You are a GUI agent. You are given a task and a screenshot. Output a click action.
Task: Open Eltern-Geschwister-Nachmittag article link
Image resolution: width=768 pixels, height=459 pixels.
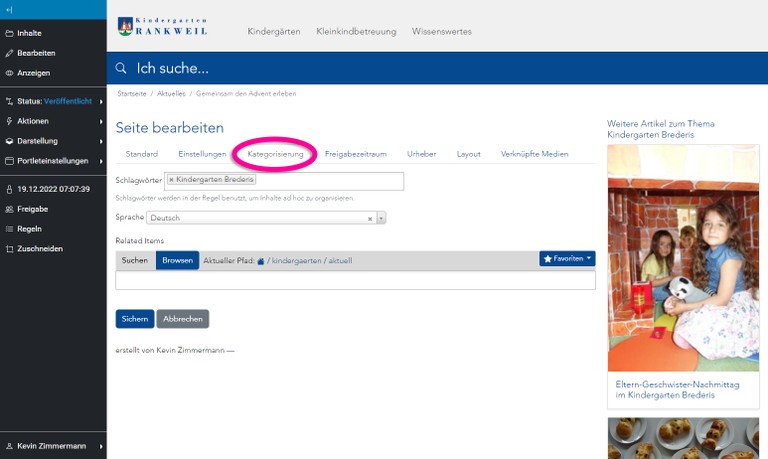click(x=677, y=390)
